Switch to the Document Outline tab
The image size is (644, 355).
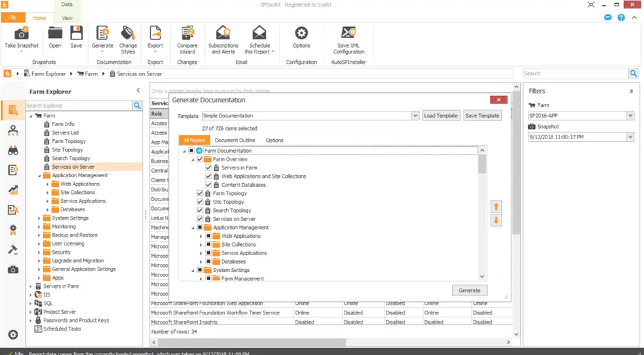pyautogui.click(x=235, y=140)
